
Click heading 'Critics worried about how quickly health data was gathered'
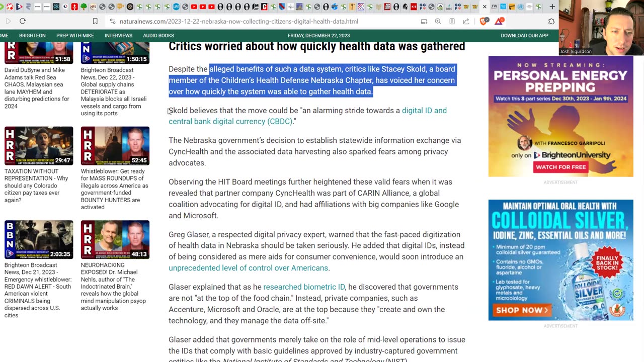[x=317, y=46]
